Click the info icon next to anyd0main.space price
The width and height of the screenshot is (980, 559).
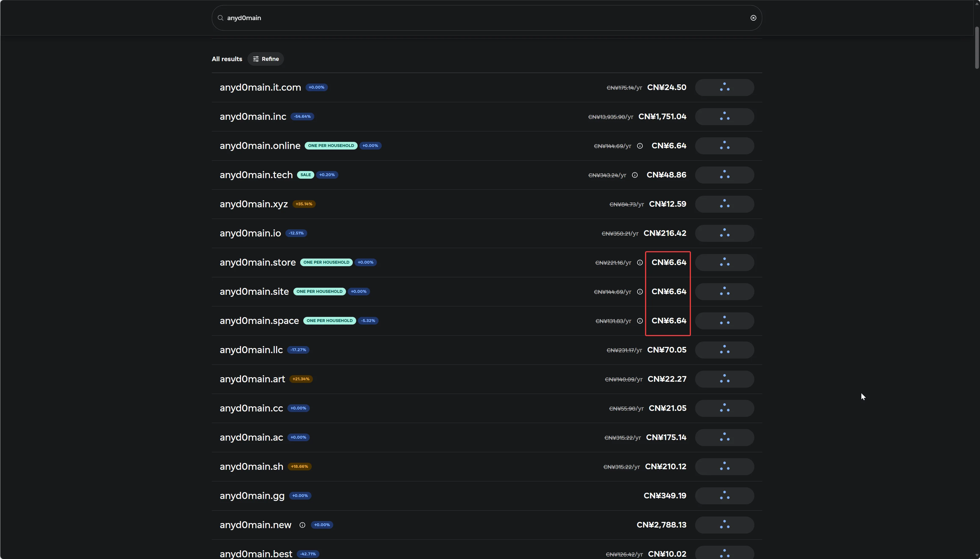click(640, 321)
